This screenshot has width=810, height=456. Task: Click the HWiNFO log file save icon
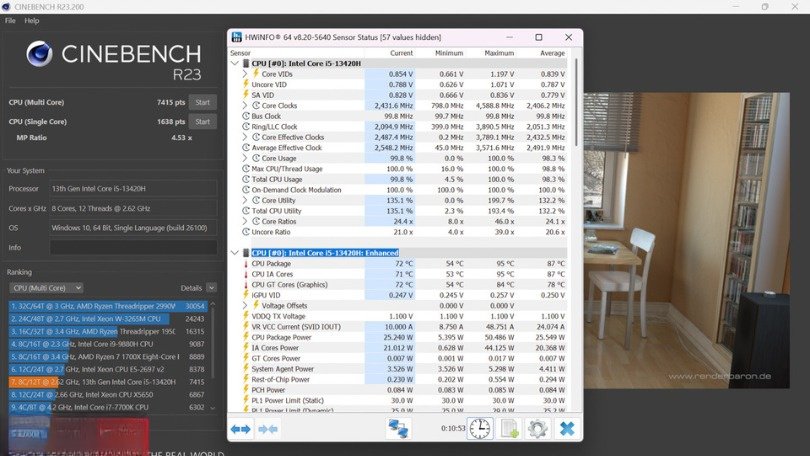pyautogui.click(x=510, y=429)
